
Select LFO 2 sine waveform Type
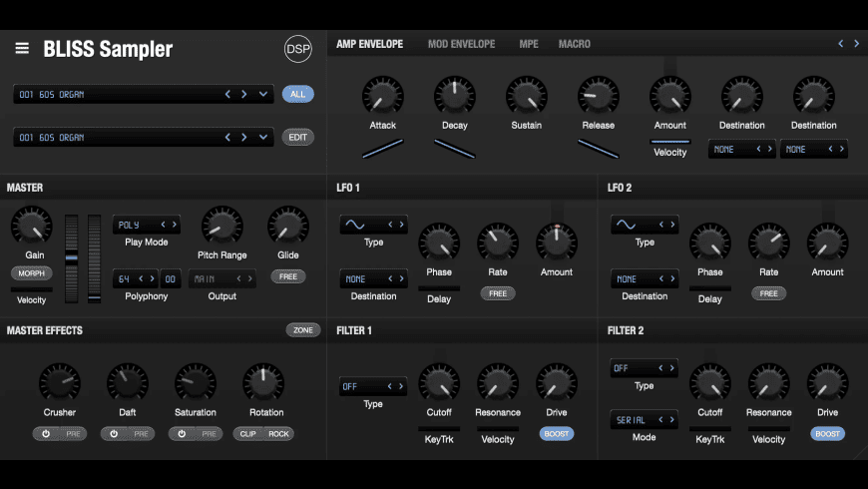point(627,225)
